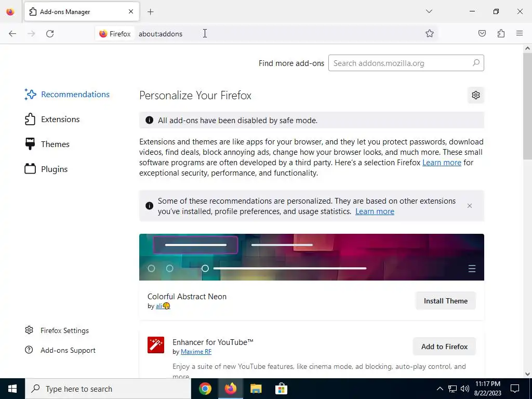This screenshot has height=399, width=532.
Task: Open the Extensions puzzle icon in toolbar
Action: tap(501, 33)
